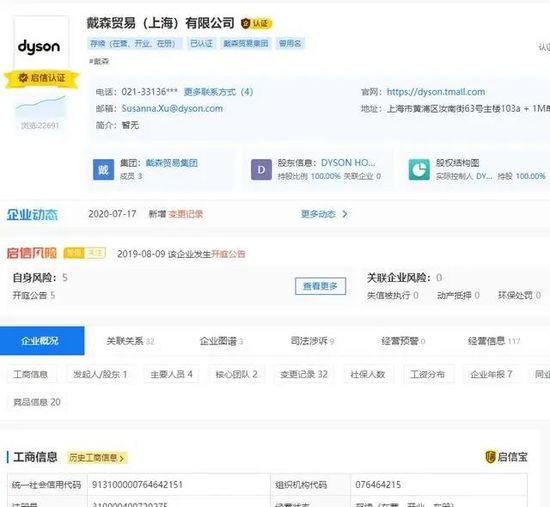
Task: Click the #戴森 hashtag
Action: [x=99, y=61]
